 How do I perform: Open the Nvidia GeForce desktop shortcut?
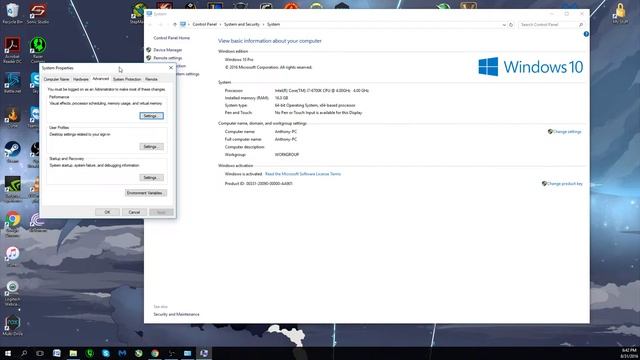point(12,189)
